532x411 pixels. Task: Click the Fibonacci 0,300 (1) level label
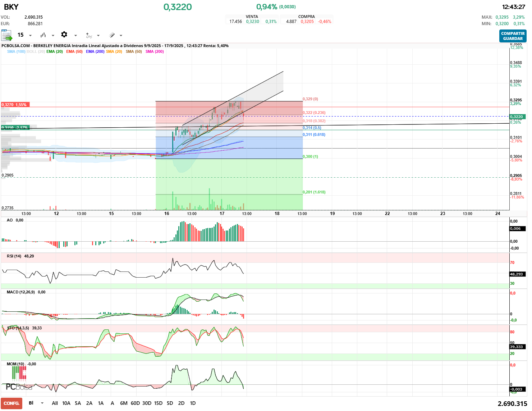point(310,156)
